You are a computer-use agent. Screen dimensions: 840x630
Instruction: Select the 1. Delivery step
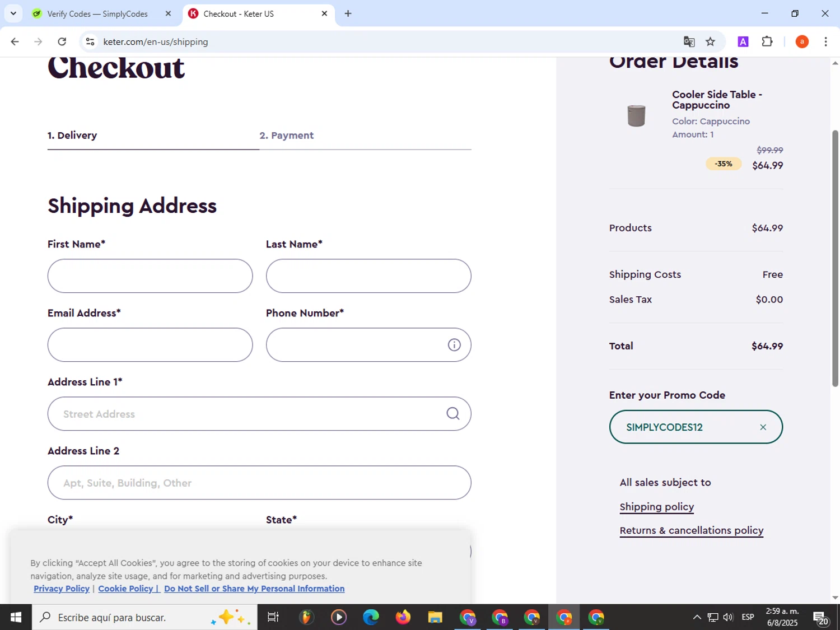click(72, 136)
